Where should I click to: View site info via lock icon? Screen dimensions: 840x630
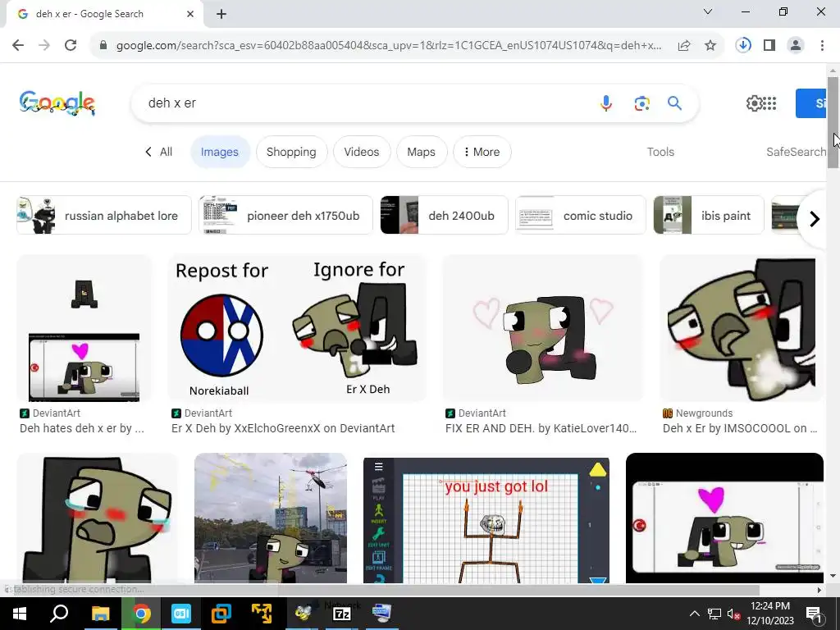coord(103,46)
